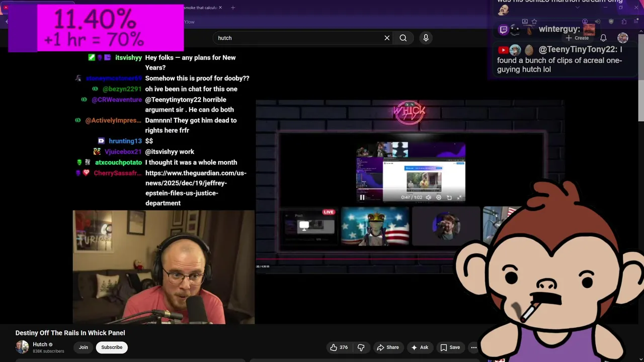Click chat username atxcouchpotato
Screen dimensions: 644x362
tap(118, 162)
